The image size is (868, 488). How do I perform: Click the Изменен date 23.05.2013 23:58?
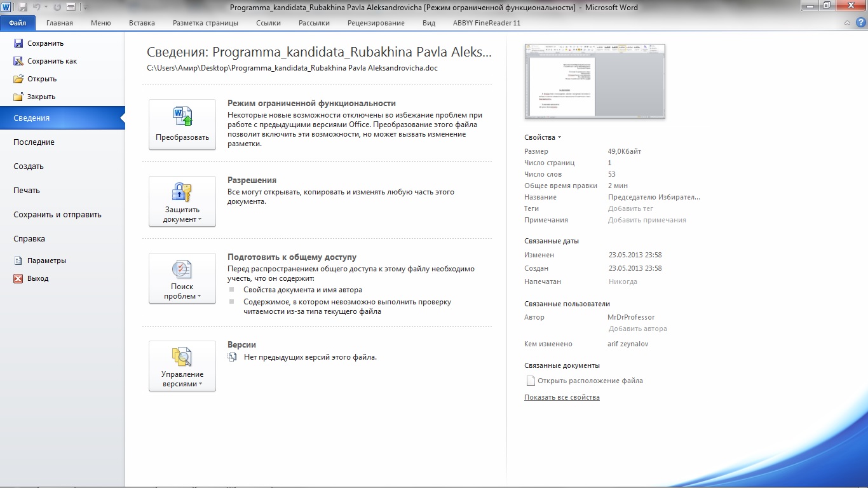tap(635, 255)
